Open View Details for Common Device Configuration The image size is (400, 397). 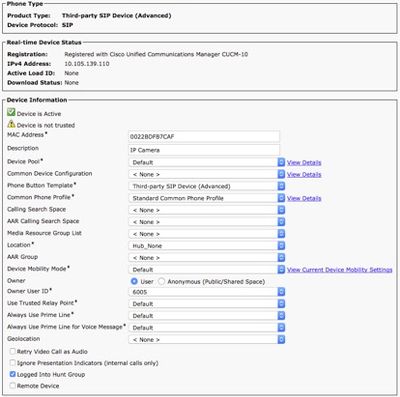pyautogui.click(x=304, y=174)
